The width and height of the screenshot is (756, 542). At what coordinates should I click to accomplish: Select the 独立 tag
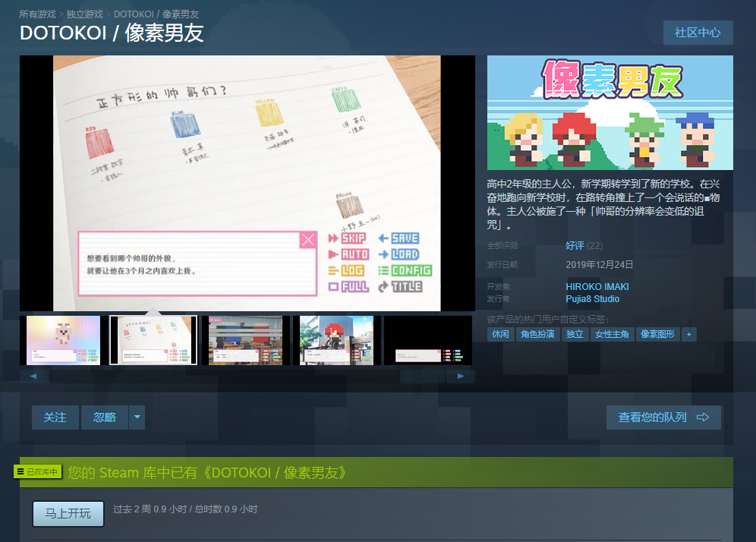click(575, 334)
